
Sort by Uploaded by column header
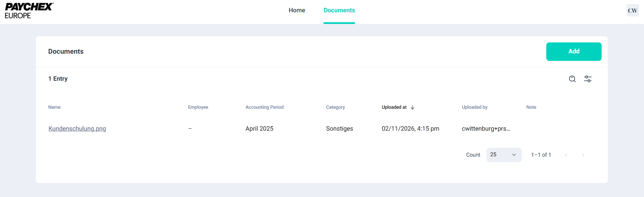click(x=474, y=107)
